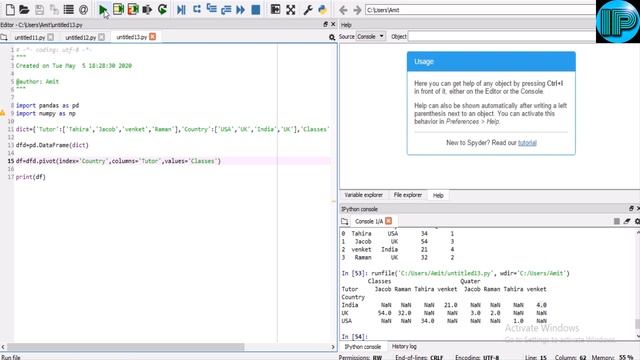
Task: Open the File explorer tab
Action: point(407,195)
